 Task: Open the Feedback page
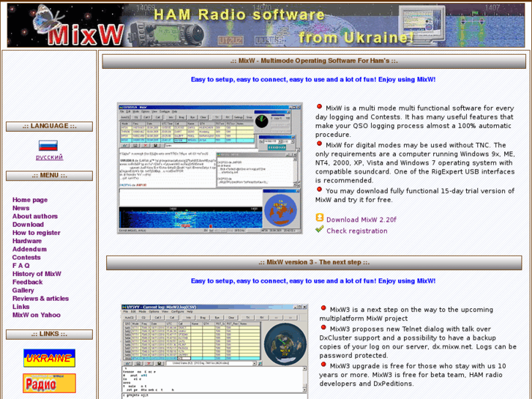(x=28, y=282)
